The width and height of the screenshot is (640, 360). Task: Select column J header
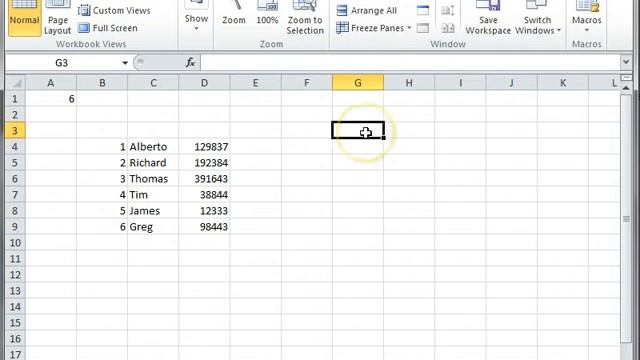pyautogui.click(x=511, y=83)
